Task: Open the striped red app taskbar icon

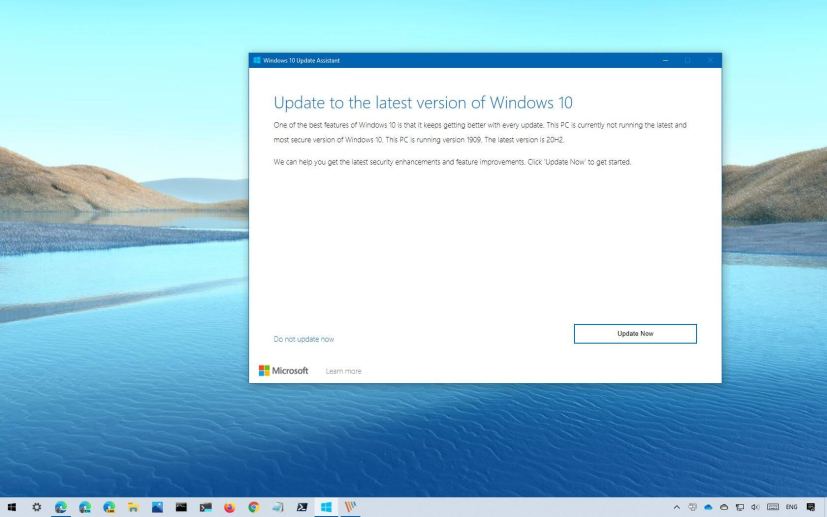Action: click(350, 507)
